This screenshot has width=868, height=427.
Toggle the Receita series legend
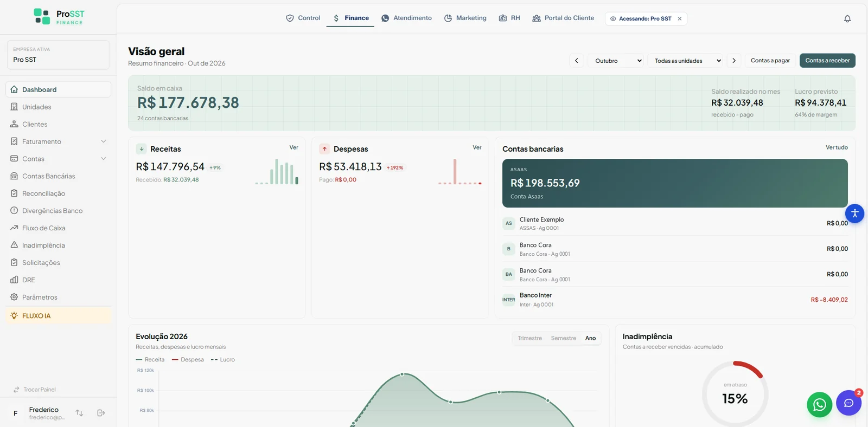point(150,360)
